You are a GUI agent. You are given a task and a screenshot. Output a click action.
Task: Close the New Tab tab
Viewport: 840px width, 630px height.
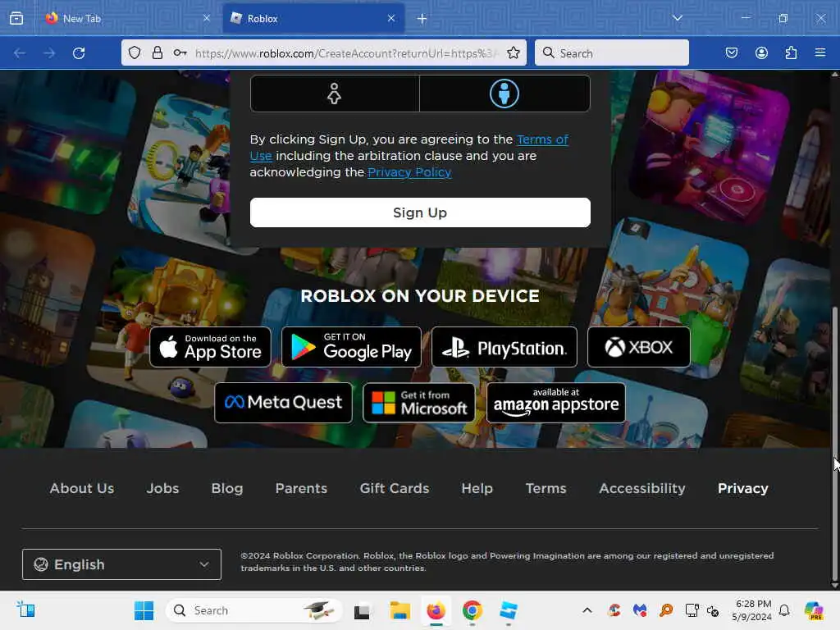[207, 18]
